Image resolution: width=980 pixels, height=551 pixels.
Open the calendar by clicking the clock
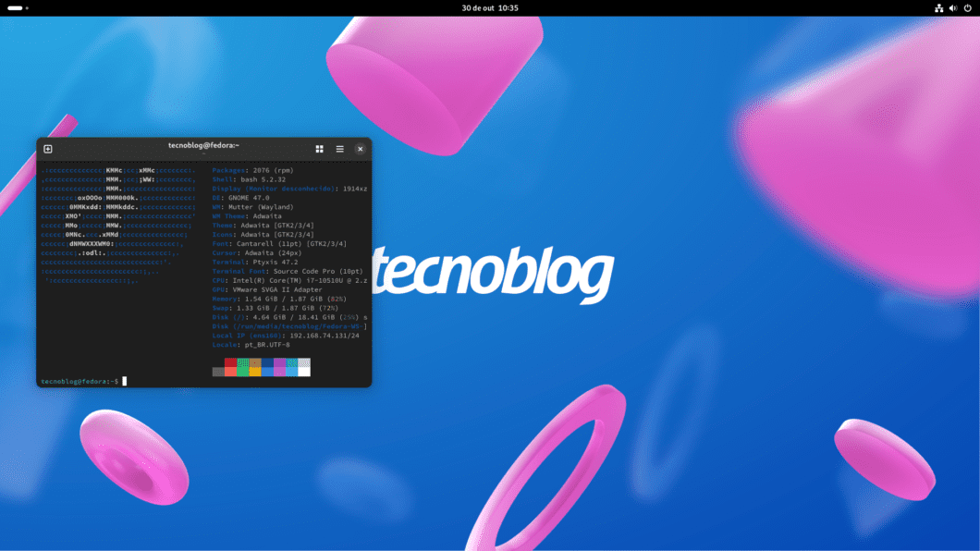490,7
